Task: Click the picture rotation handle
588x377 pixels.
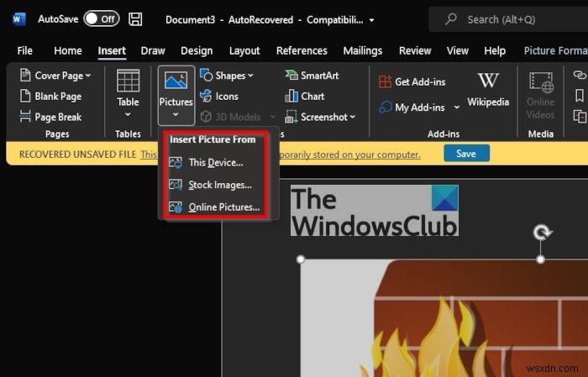Action: [x=542, y=233]
